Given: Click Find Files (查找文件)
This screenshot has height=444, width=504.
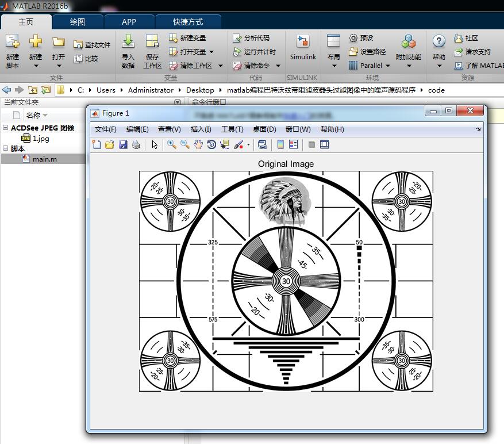Looking at the screenshot, I should (x=92, y=45).
